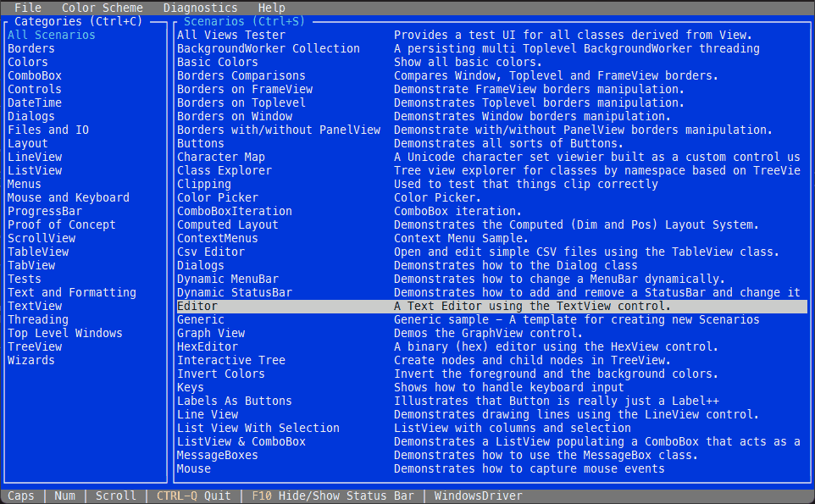Viewport: 815px width, 504px height.
Task: Open the Color Scheme menu
Action: tap(103, 8)
